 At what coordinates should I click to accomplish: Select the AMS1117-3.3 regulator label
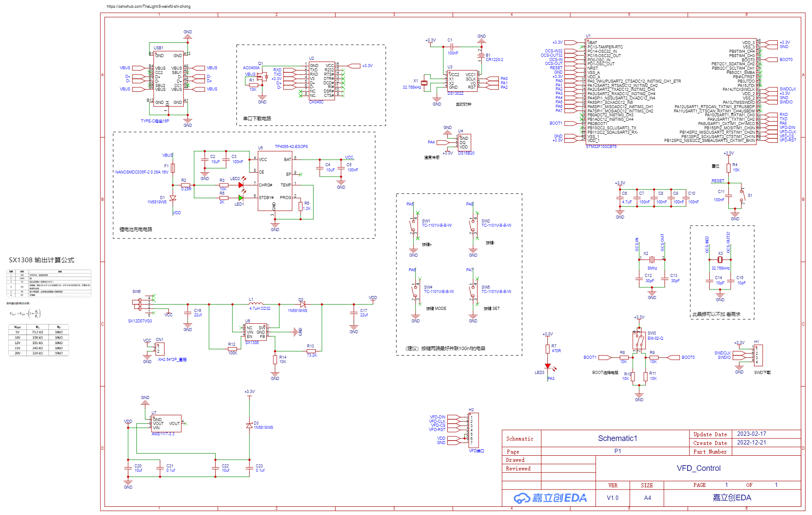pos(163,434)
